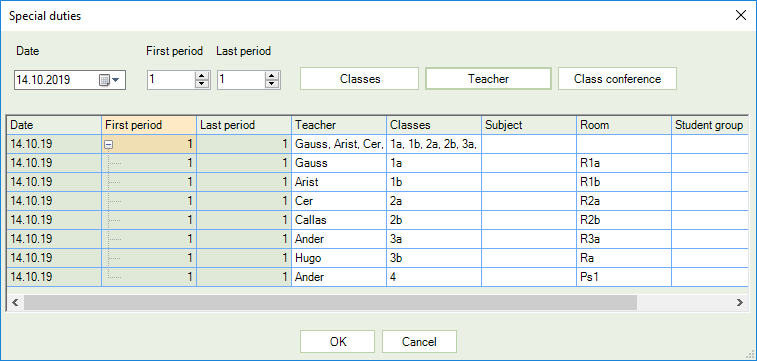Click the First period number field
Screen dimensions: 757x361
tap(171, 80)
